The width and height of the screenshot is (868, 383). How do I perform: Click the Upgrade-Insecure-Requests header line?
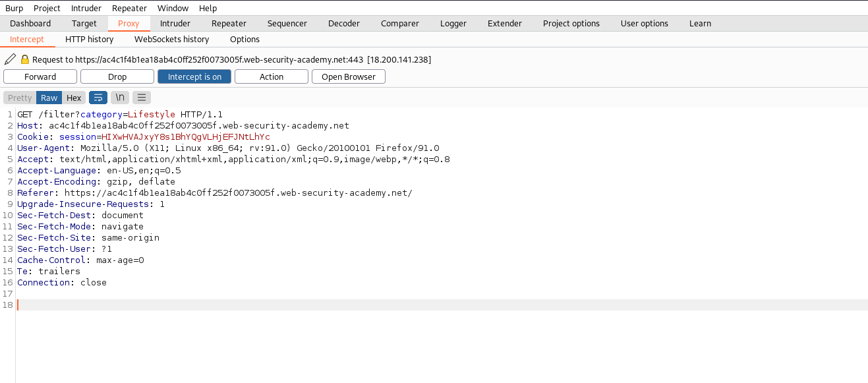[x=91, y=204]
